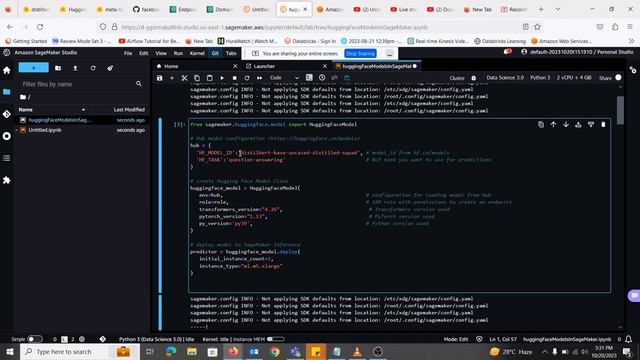640x360 pixels.
Task: Create a new folder in file browser
Action: click(x=58, y=68)
